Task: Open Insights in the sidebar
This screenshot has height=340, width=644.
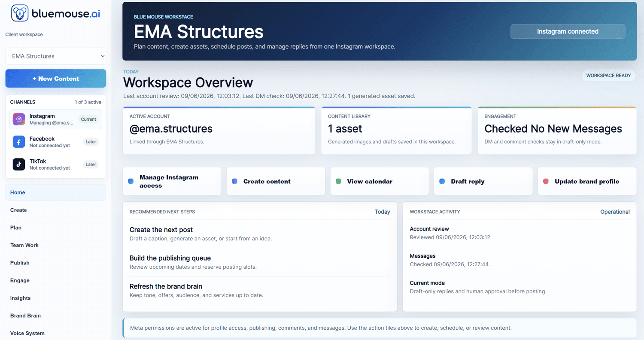Action: click(x=56, y=298)
